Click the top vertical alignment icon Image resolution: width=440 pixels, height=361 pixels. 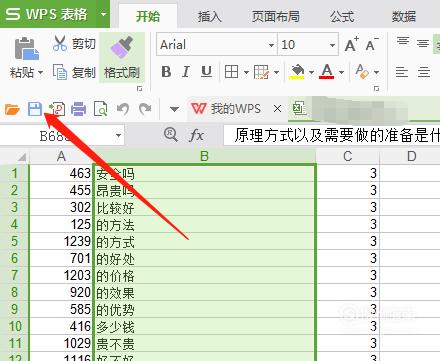tap(403, 42)
